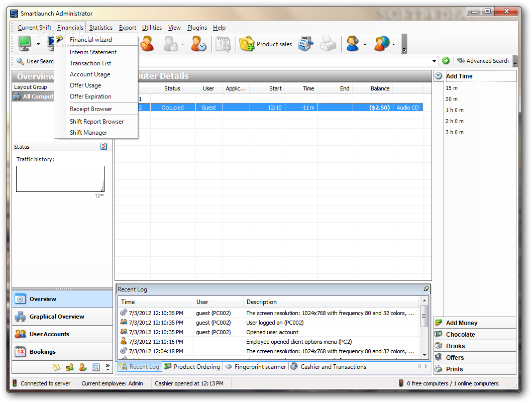This screenshot has height=403, width=532.
Task: Open Advanced Search
Action: [x=483, y=61]
